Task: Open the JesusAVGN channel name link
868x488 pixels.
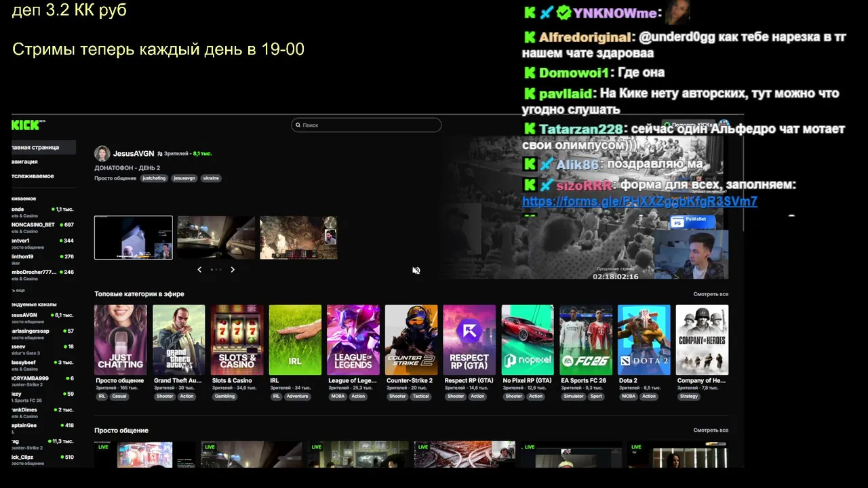Action: [133, 154]
